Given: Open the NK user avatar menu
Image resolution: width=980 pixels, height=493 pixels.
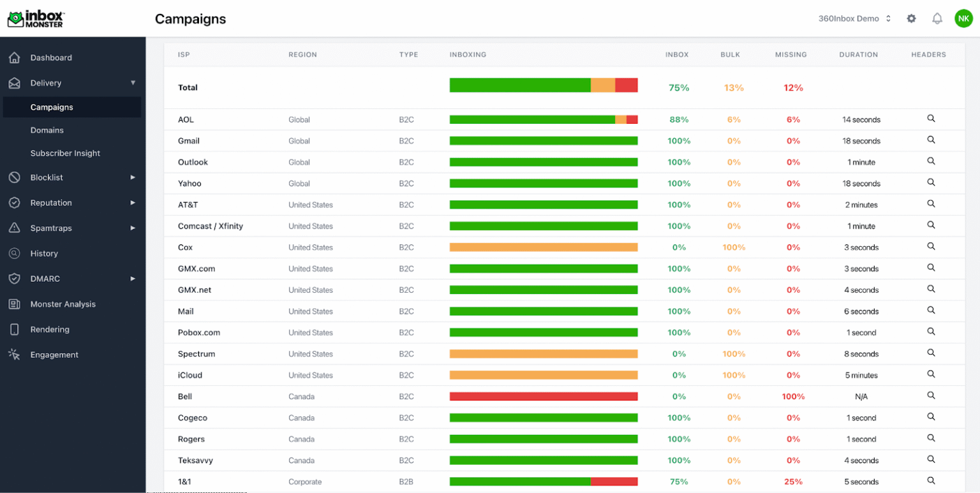Looking at the screenshot, I should click(963, 18).
